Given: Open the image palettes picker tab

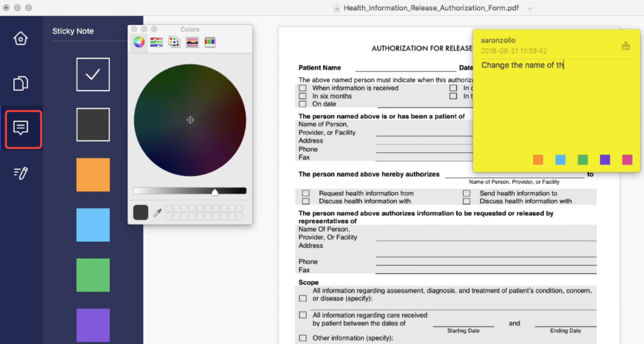Looking at the screenshot, I should click(192, 42).
